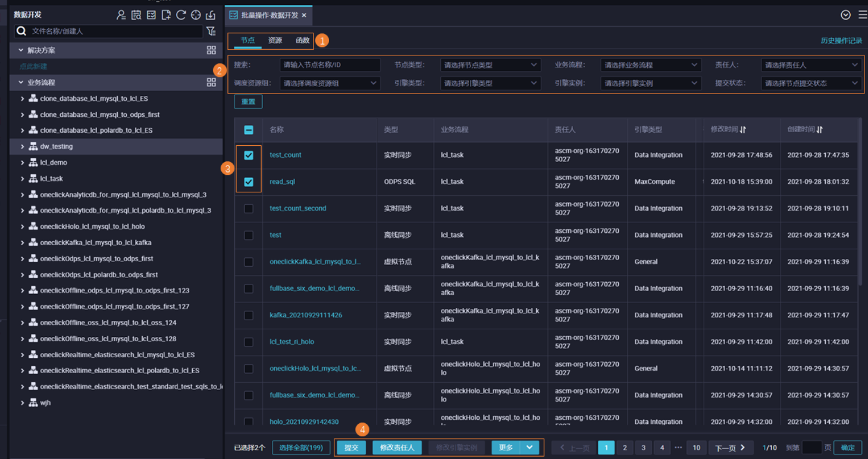The height and width of the screenshot is (459, 868).
Task: Close the 批量操作-数据开发 tab
Action: pos(304,15)
